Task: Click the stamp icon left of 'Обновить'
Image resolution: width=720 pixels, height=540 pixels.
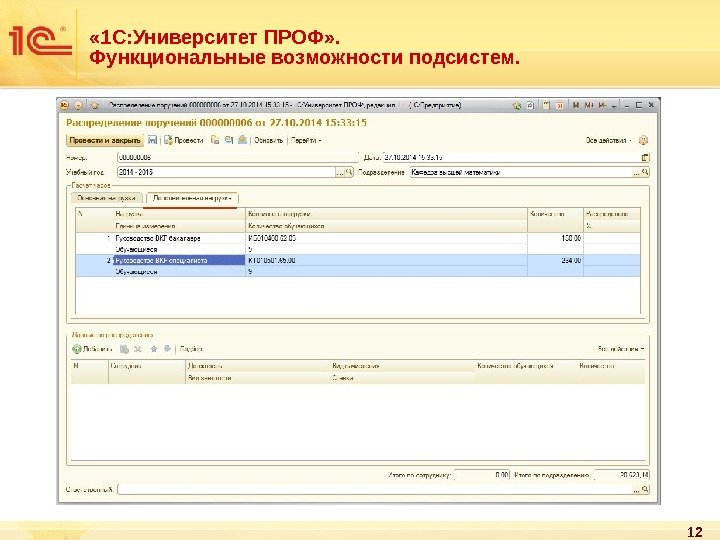Action: coord(242,140)
